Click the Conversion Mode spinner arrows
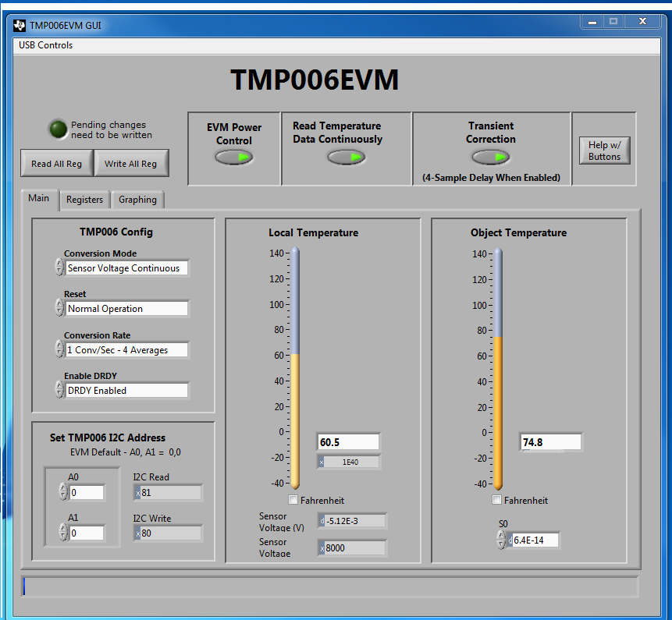This screenshot has height=620, width=672. point(59,267)
